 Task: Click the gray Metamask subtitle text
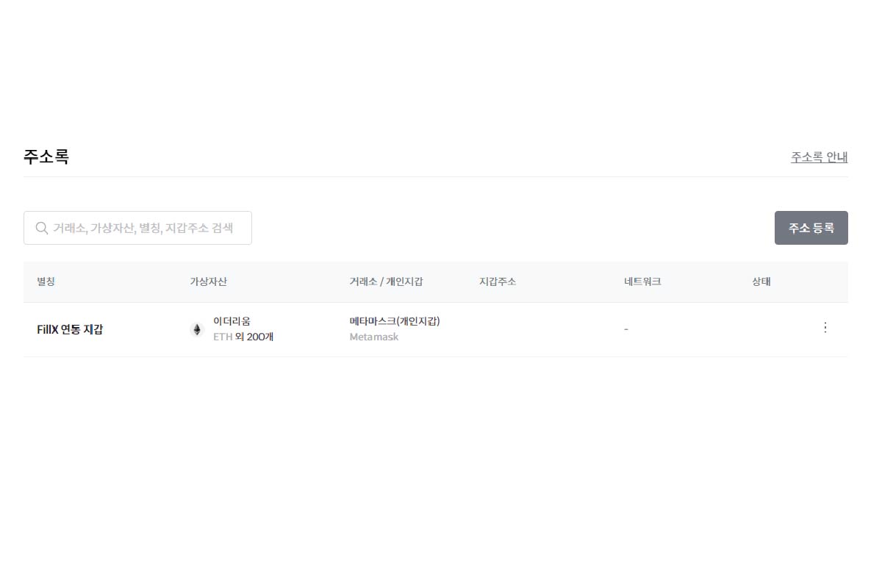pos(373,337)
